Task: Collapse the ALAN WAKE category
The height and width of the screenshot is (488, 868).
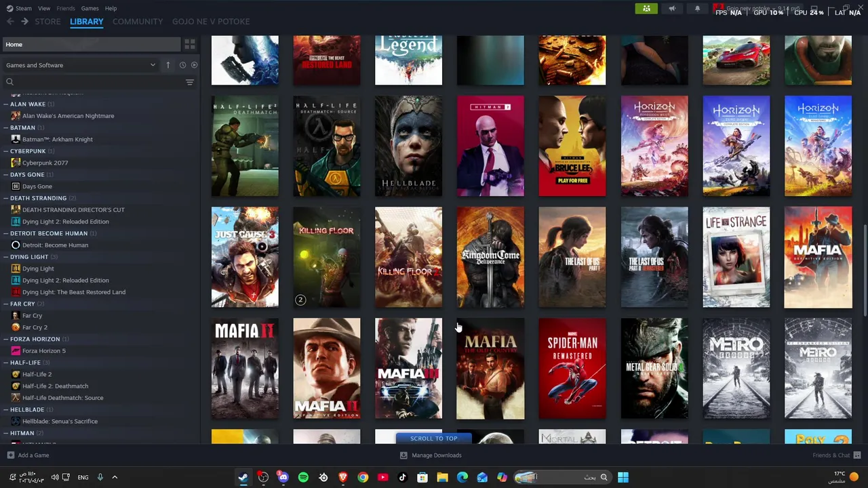Action: 5,104
